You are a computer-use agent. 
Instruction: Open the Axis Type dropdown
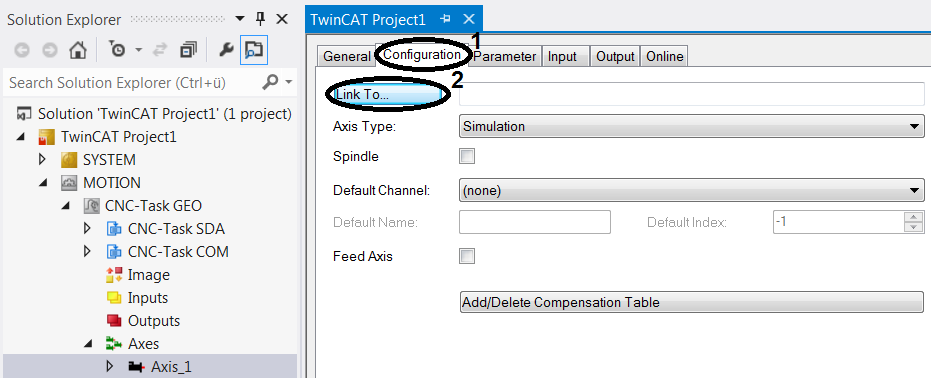click(x=692, y=126)
